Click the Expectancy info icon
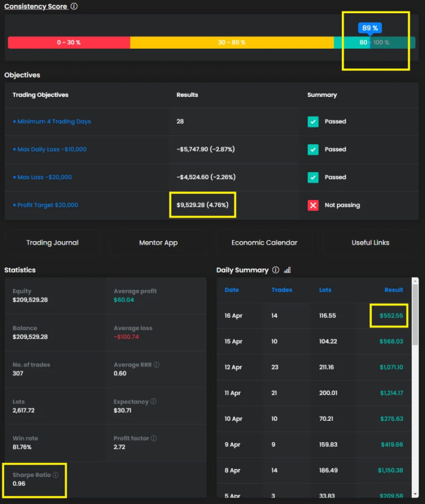The image size is (425, 504). pyautogui.click(x=153, y=402)
